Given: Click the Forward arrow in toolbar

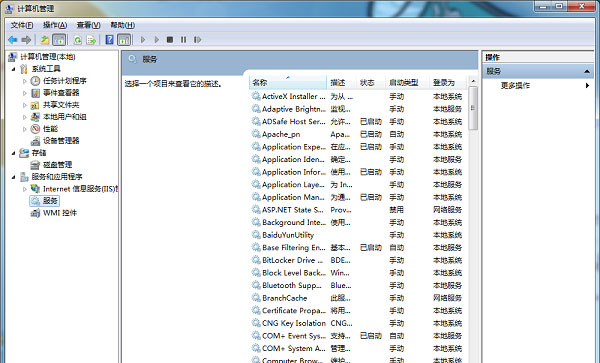Looking at the screenshot, I should (x=26, y=40).
